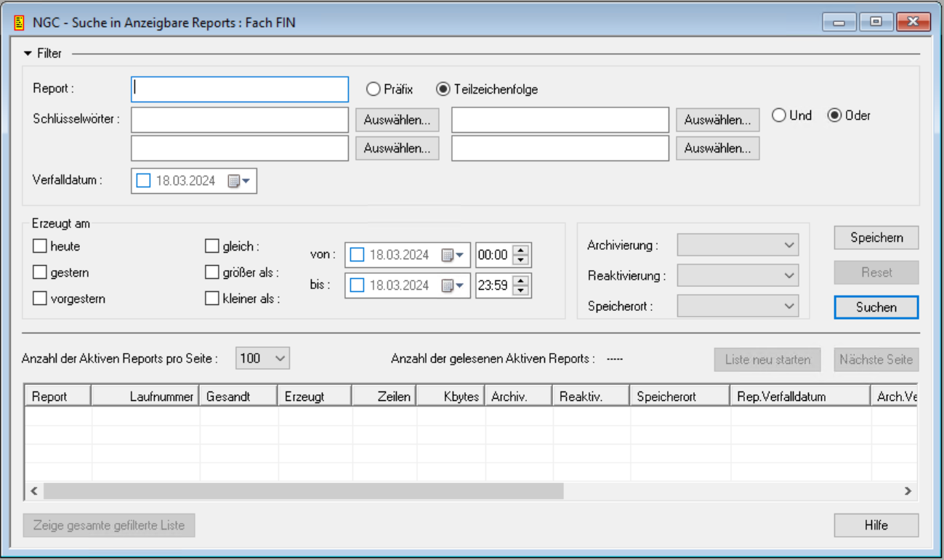Click the NGC application icon in titlebar
Image resolution: width=944 pixels, height=560 pixels.
coord(18,22)
